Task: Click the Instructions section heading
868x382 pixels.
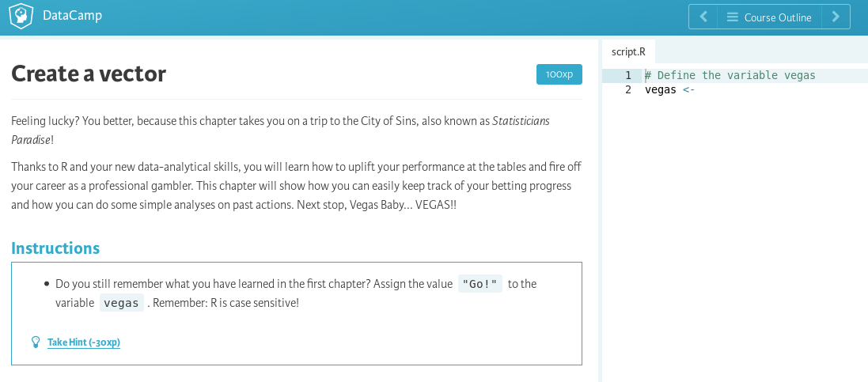Action: 55,248
